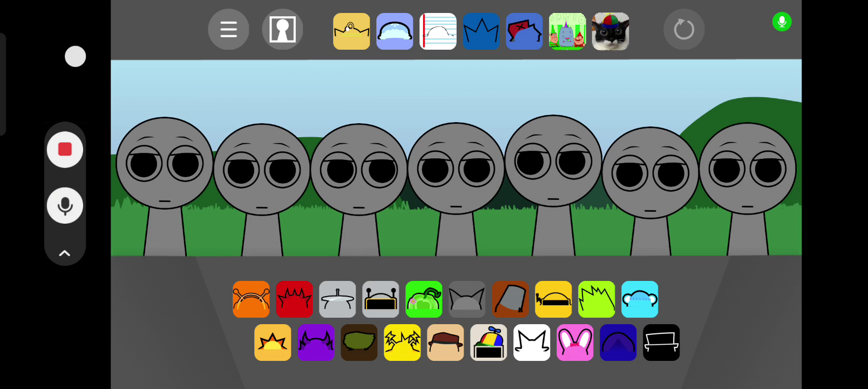Choose the pink bunny ears icon
Image resolution: width=868 pixels, height=389 pixels.
pos(575,343)
